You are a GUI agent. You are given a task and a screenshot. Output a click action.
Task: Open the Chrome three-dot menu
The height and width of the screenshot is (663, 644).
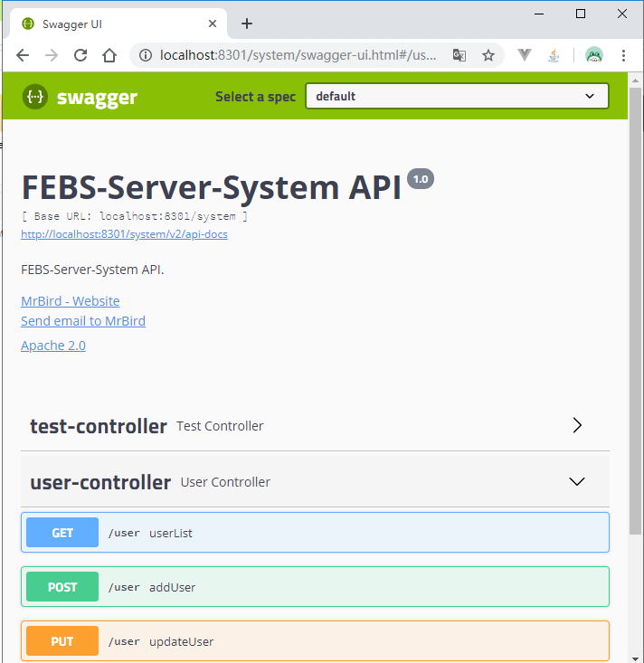(624, 55)
